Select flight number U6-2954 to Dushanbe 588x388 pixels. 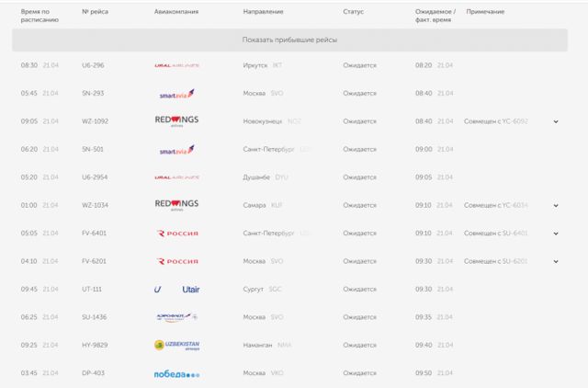[x=96, y=177]
